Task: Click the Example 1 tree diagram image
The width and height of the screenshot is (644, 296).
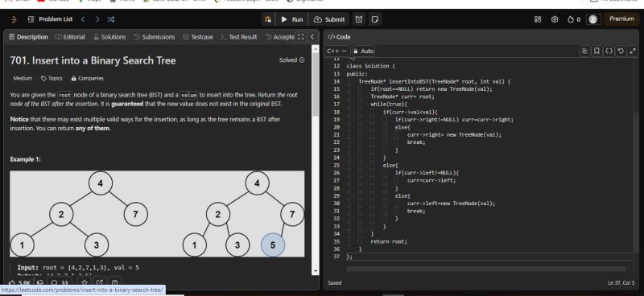Action: [157, 213]
